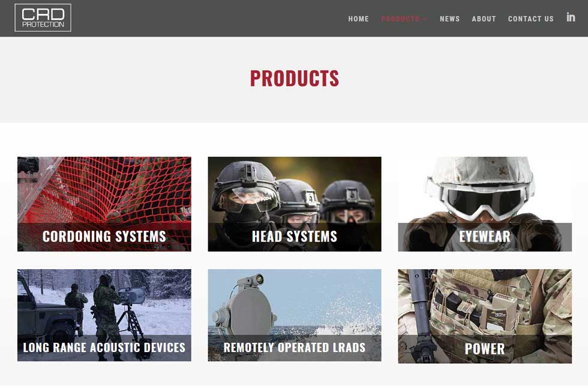Open the Head Systems product tile

point(295,204)
